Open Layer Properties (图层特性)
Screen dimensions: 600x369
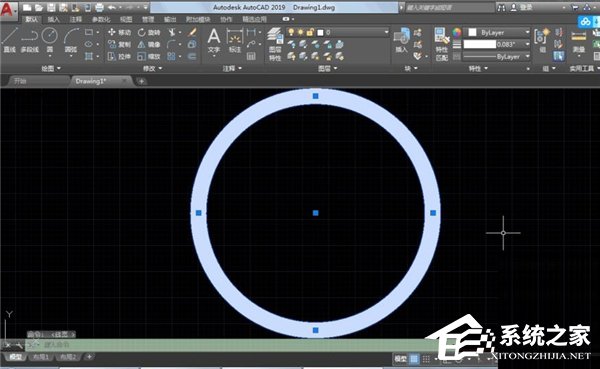point(275,44)
